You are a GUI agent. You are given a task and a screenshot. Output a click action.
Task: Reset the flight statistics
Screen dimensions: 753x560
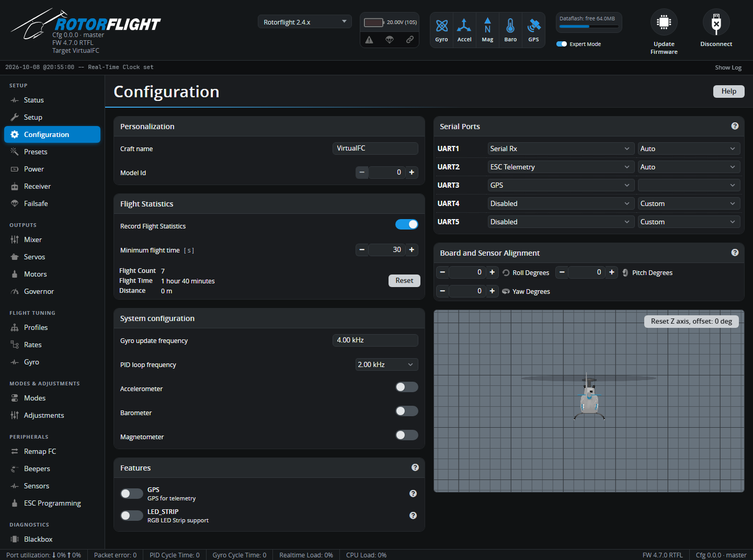coord(404,281)
